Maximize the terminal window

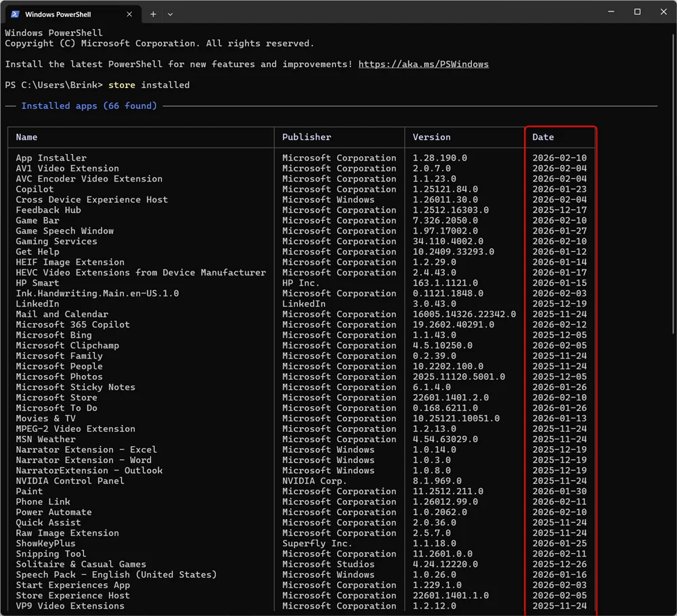(637, 12)
